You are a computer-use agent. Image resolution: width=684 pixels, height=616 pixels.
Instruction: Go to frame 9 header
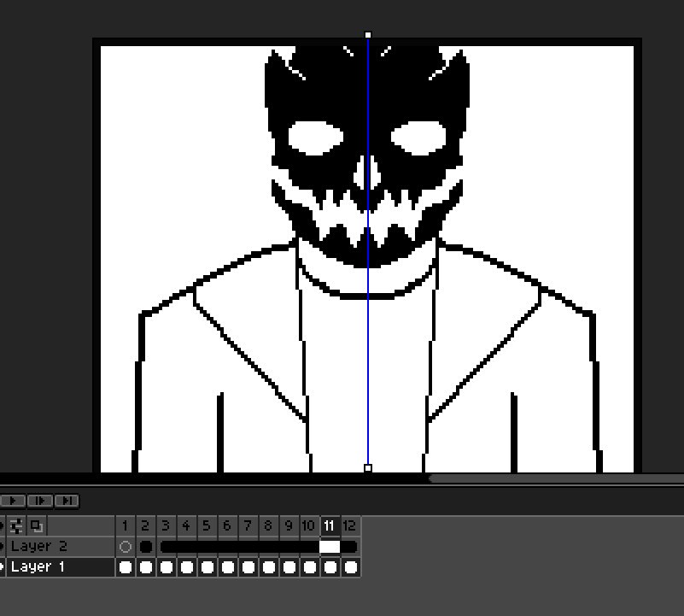tap(289, 525)
